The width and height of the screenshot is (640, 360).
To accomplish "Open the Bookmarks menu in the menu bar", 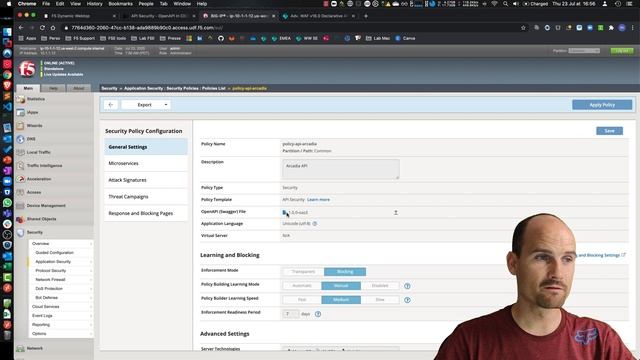I will [120, 4].
